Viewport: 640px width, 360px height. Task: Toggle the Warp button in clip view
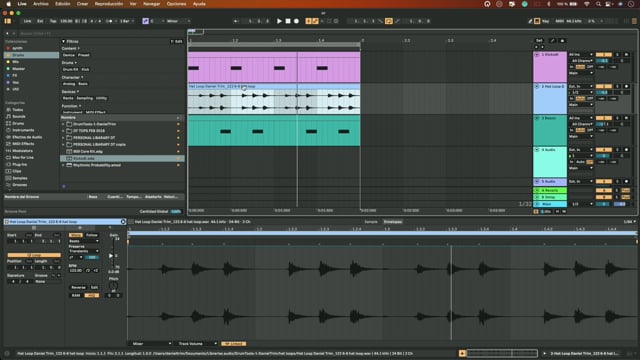76,235
